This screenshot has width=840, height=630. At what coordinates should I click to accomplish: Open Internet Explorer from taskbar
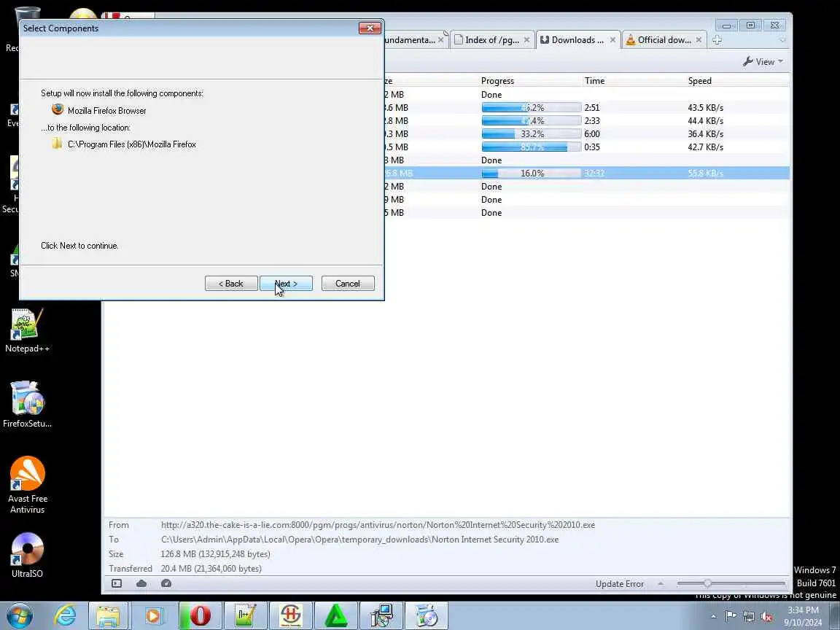(65, 615)
